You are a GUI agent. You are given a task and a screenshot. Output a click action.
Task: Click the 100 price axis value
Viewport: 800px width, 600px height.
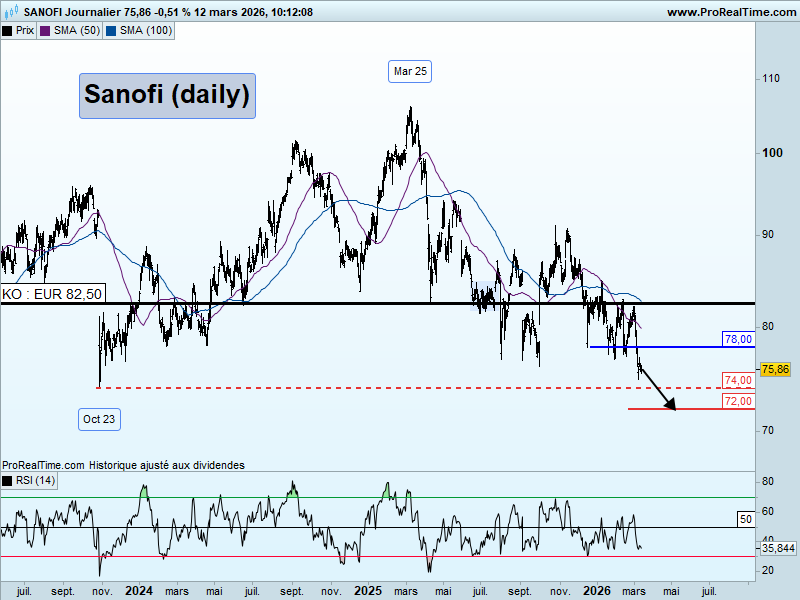coord(772,153)
